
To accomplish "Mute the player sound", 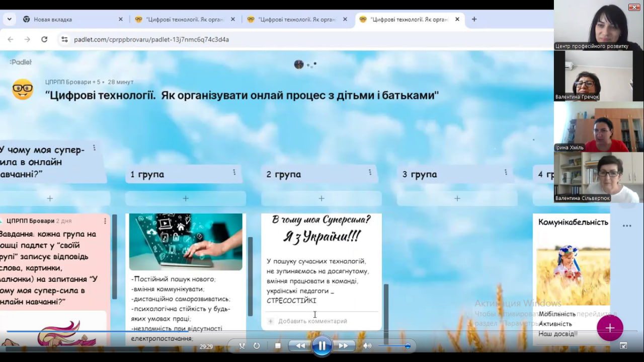I will point(367,346).
